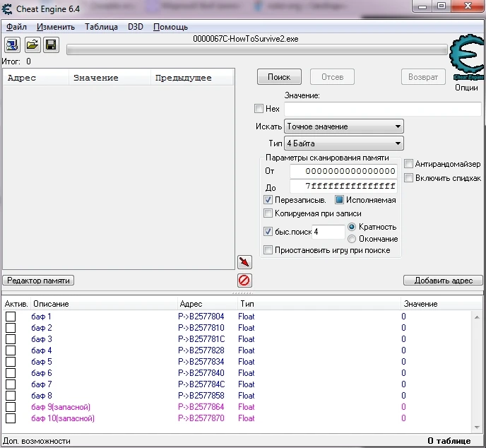The height and width of the screenshot is (448, 486).
Task: Select the Кратность radio button
Action: click(x=352, y=227)
